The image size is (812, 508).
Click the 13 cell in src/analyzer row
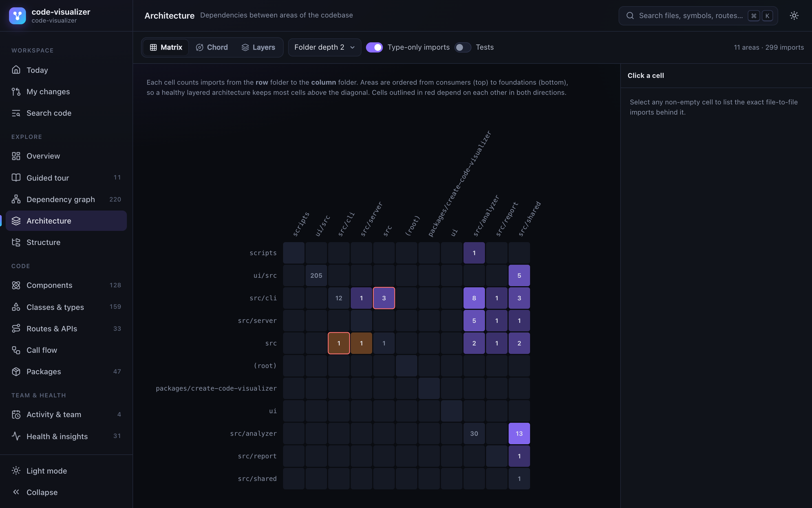519,433
